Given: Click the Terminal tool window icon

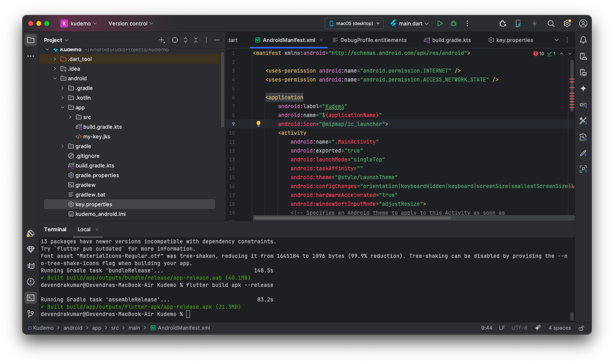Looking at the screenshot, I should coord(31,298).
